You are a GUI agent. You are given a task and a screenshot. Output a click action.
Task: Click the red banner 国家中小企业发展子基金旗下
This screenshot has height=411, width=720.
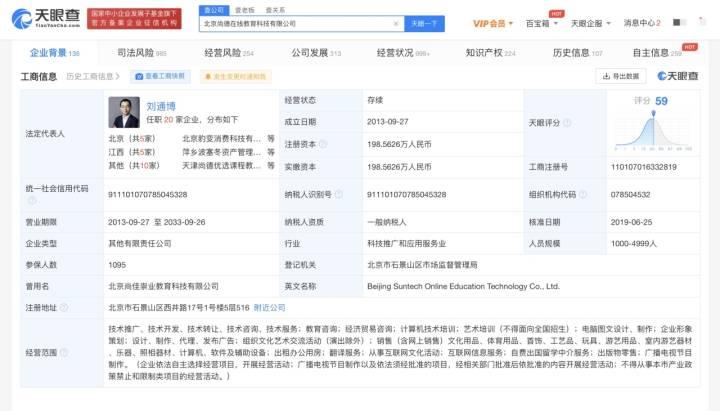coord(134,18)
